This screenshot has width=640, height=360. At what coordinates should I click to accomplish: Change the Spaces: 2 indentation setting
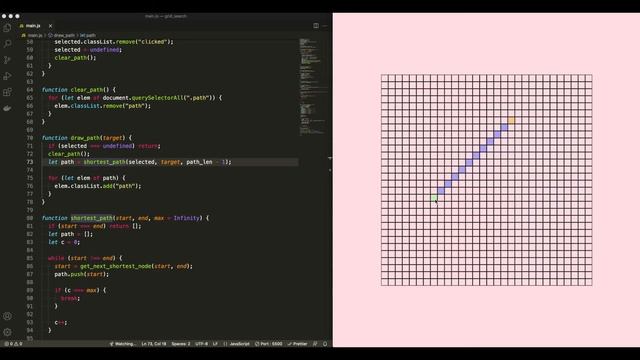point(180,344)
